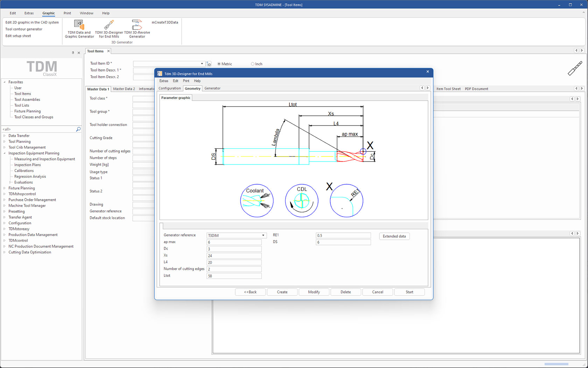Click the end mill tool preview icon
The image size is (588, 368).
click(575, 68)
